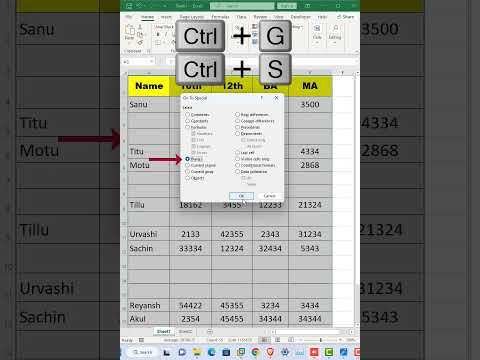This screenshot has width=480, height=360.
Task: Expand the Editing group dropdown arrow
Action: [x=335, y=43]
